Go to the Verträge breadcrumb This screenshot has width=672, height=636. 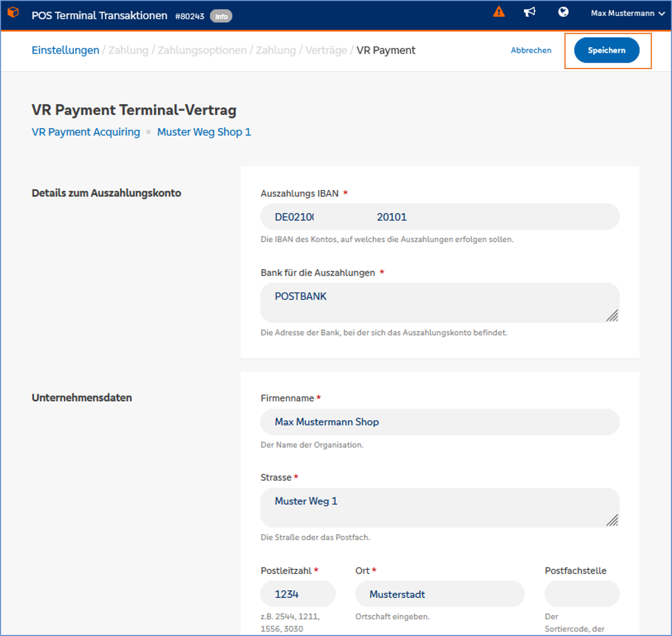[x=326, y=50]
